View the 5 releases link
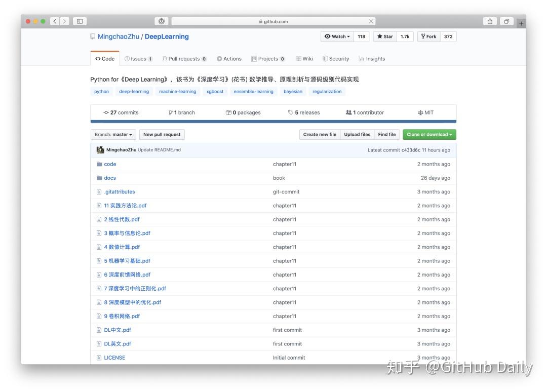Viewport: 547px width, 392px height. [304, 112]
